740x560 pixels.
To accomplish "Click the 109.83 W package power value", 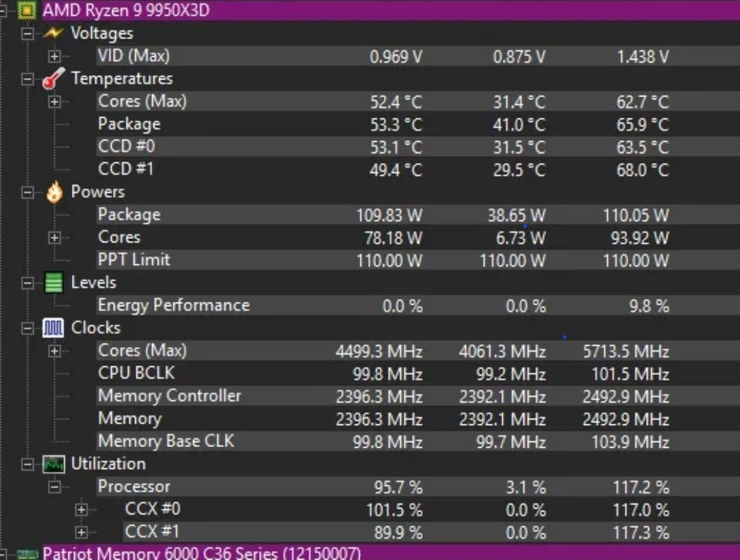I will click(389, 216).
